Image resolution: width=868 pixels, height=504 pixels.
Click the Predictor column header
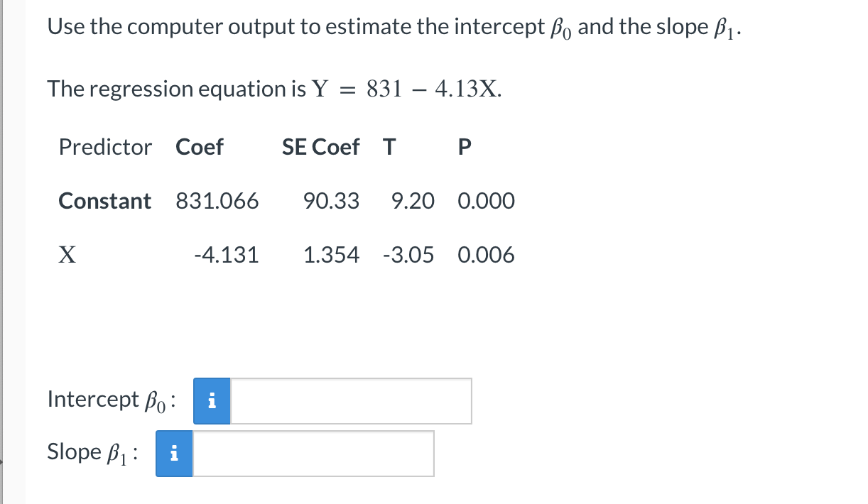point(105,147)
